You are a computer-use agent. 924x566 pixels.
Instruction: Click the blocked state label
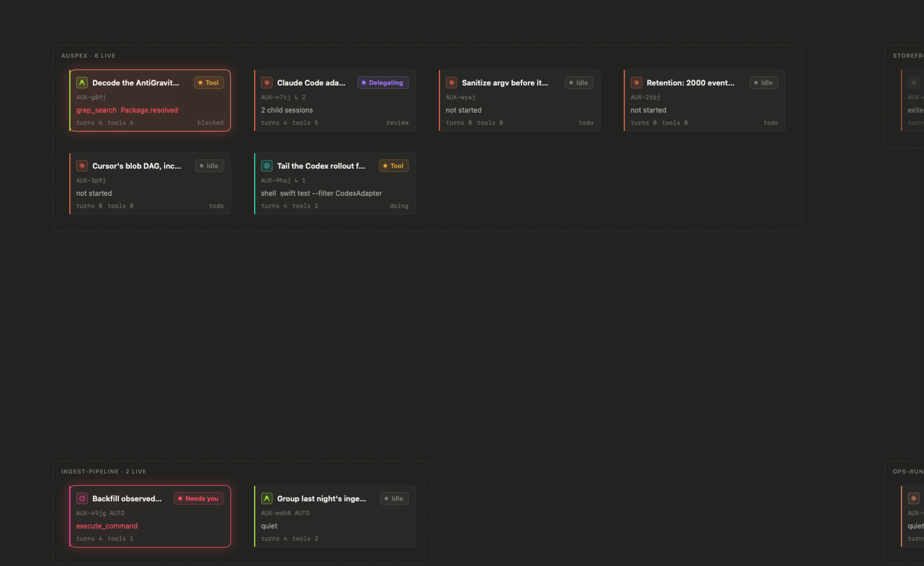click(x=210, y=123)
